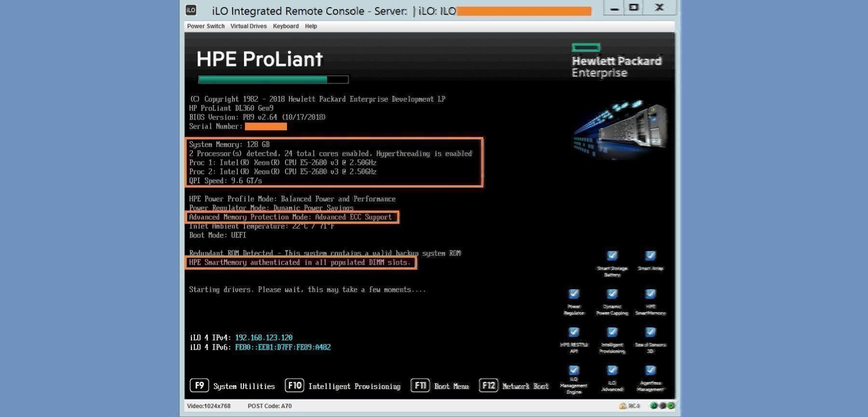Click the 'Proc 1: Intel Xeon' line

(x=283, y=162)
